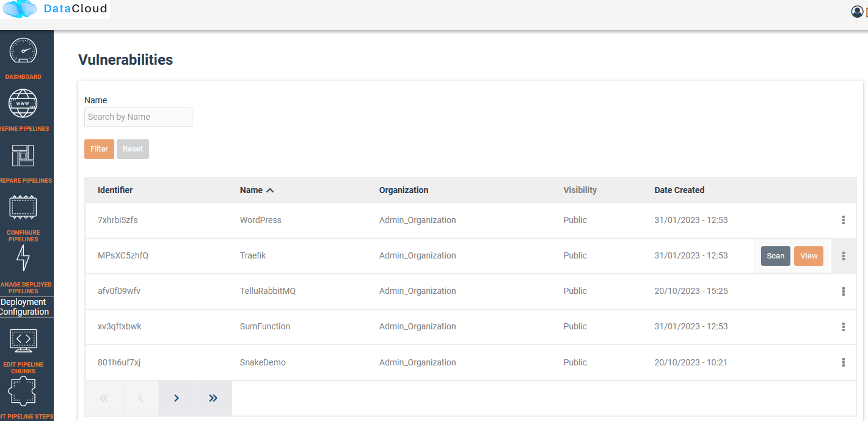Select identifier afv0f09wfv cell
This screenshot has height=421, width=868.
tap(119, 291)
